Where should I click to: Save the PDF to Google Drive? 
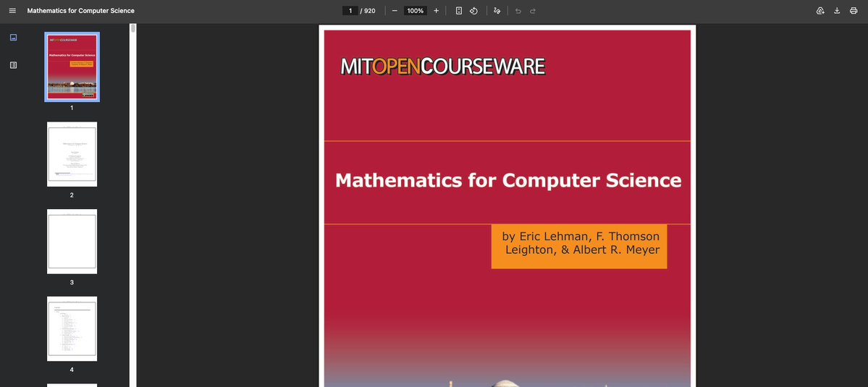820,11
